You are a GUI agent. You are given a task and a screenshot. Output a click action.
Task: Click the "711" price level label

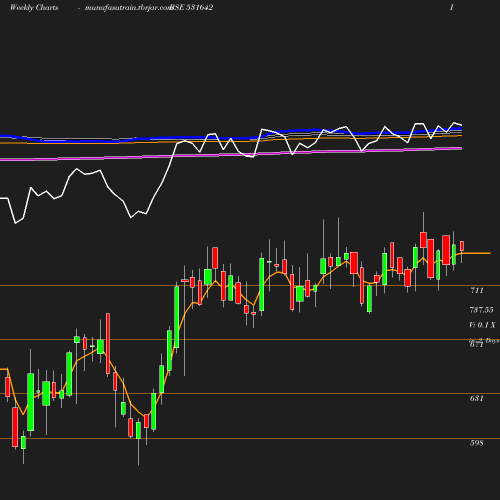tap(477, 290)
